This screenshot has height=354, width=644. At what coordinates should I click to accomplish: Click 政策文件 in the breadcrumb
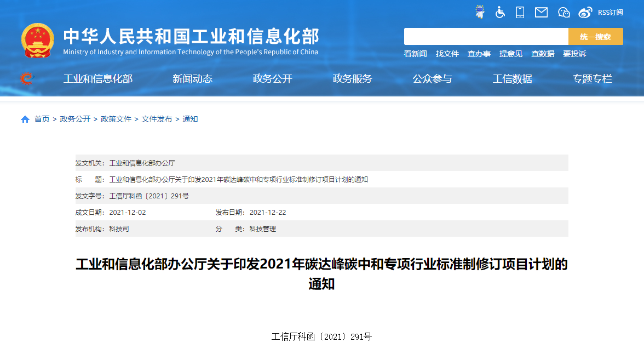(116, 119)
